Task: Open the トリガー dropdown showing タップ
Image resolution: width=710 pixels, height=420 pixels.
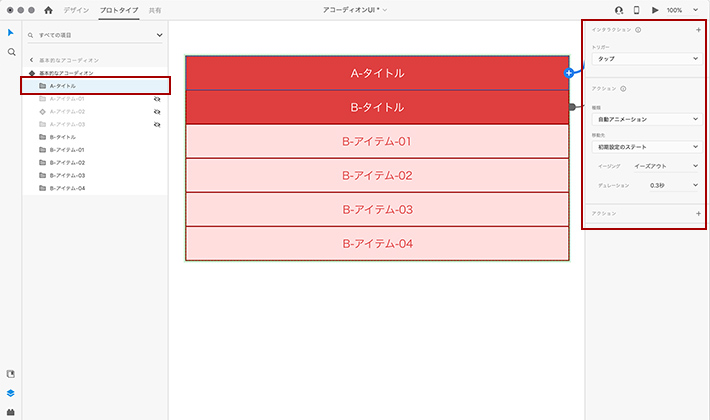Action: 647,59
